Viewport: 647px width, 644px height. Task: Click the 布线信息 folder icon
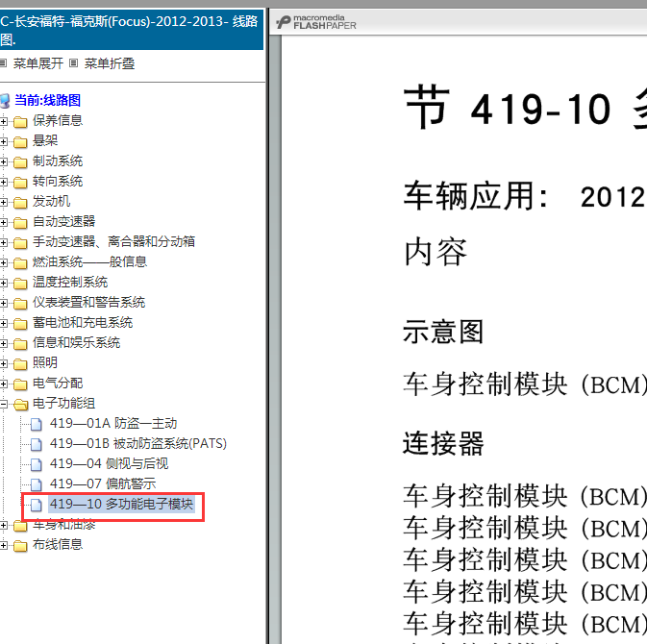20,546
